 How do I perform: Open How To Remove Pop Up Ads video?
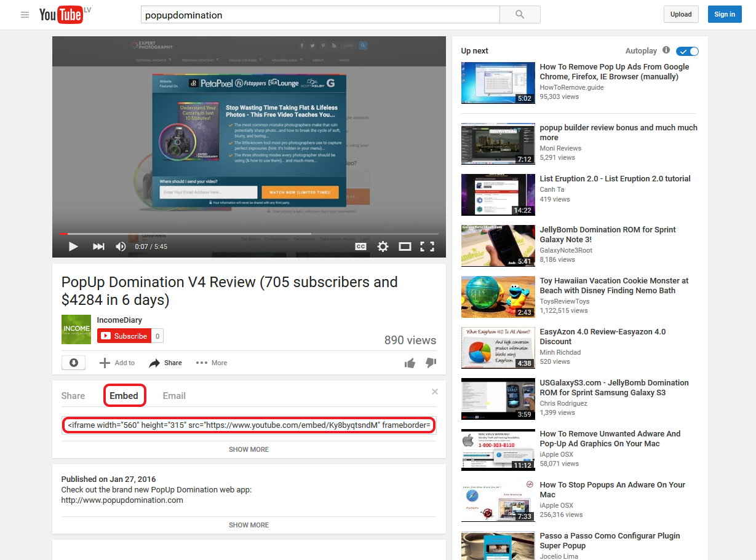(615, 72)
